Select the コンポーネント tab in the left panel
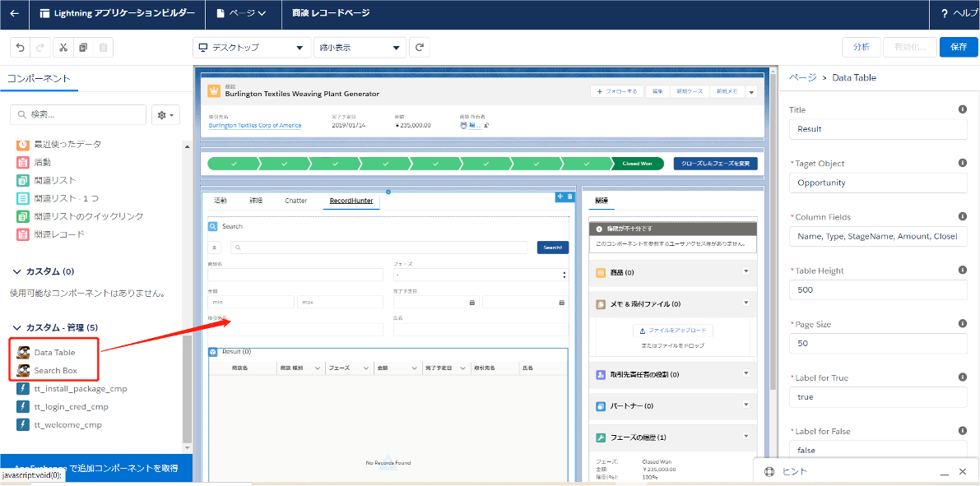This screenshot has height=486, width=980. pyautogui.click(x=39, y=78)
